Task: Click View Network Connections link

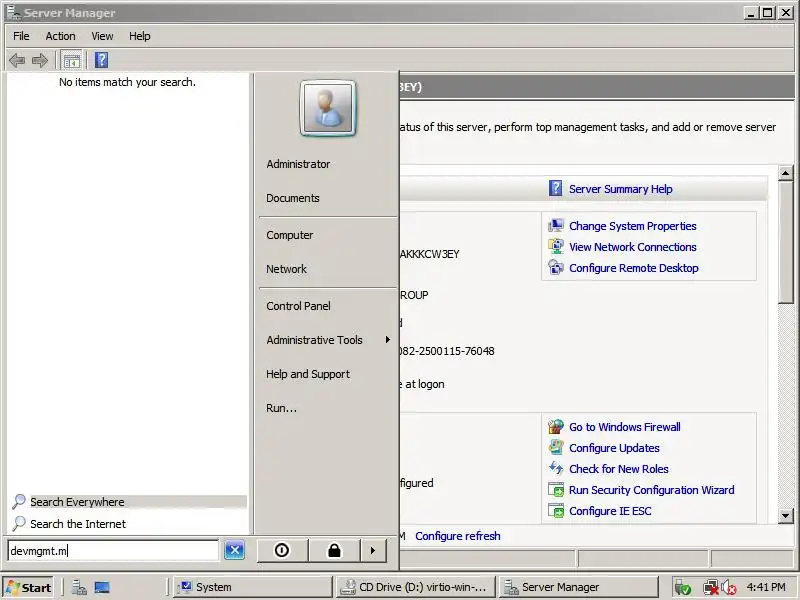Action: tap(633, 247)
